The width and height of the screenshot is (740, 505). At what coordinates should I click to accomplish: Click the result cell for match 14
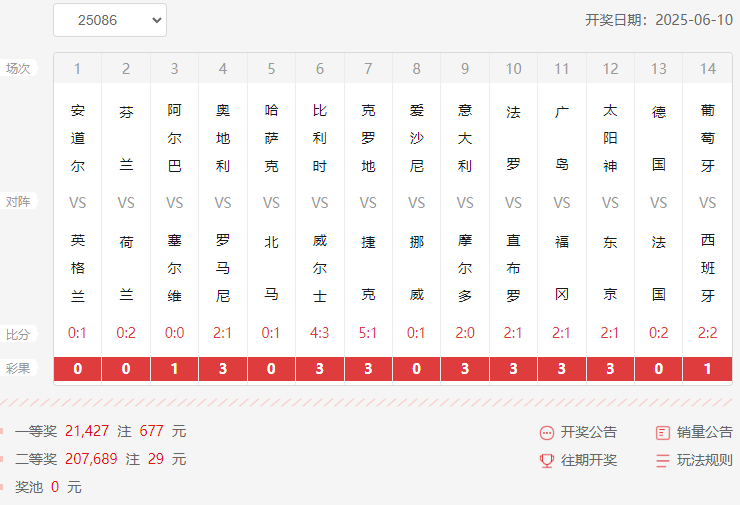(x=707, y=369)
